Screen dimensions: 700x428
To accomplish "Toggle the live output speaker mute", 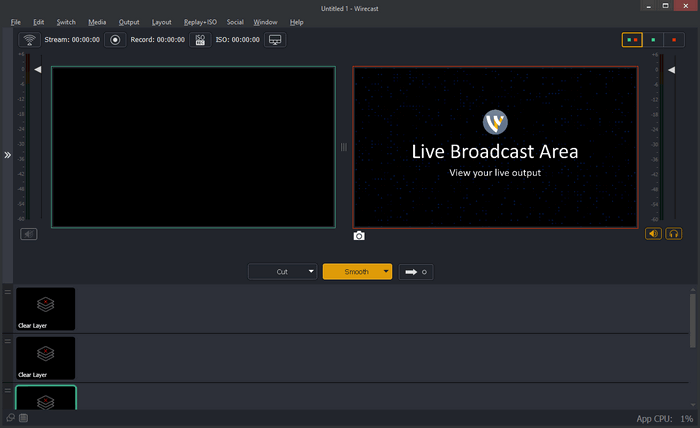I will click(653, 234).
